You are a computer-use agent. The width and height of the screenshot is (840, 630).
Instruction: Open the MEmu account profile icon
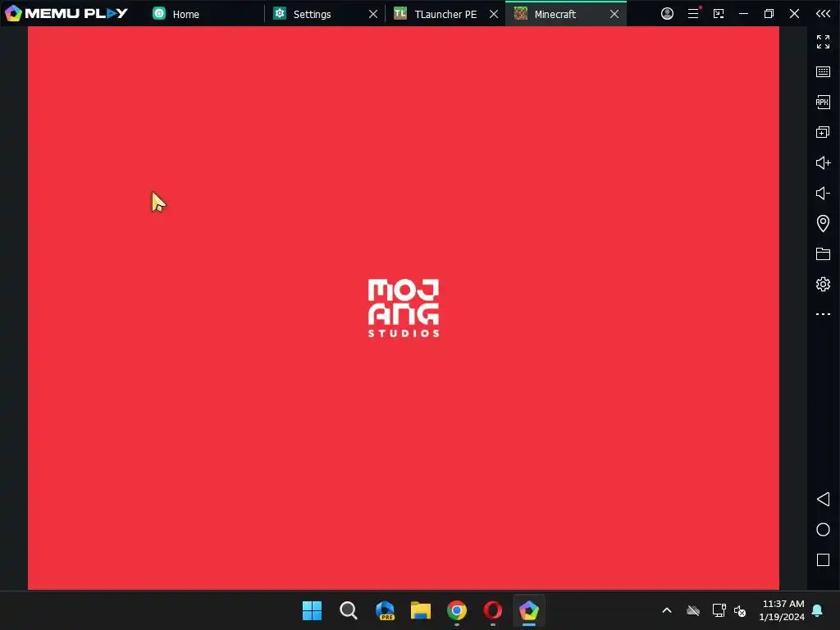tap(667, 13)
